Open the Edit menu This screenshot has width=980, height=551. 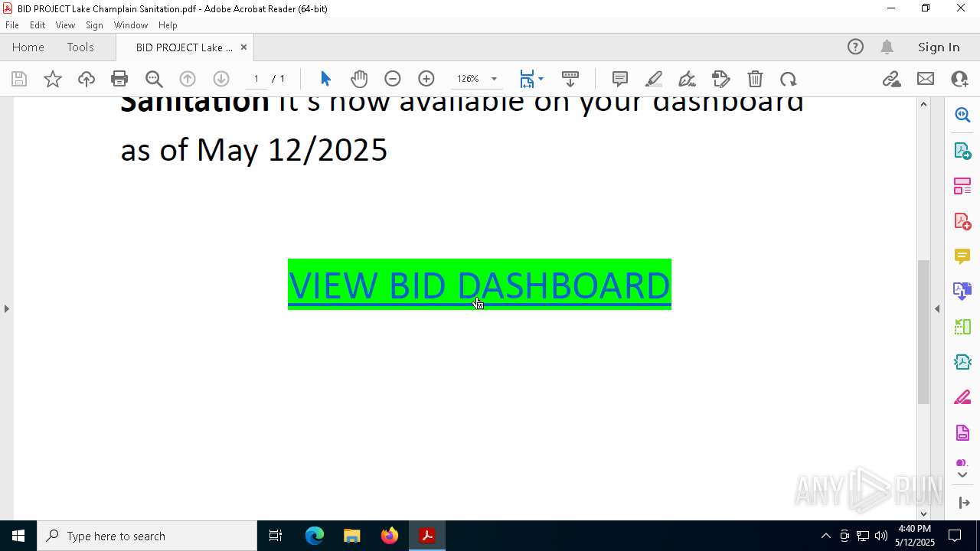pos(38,25)
